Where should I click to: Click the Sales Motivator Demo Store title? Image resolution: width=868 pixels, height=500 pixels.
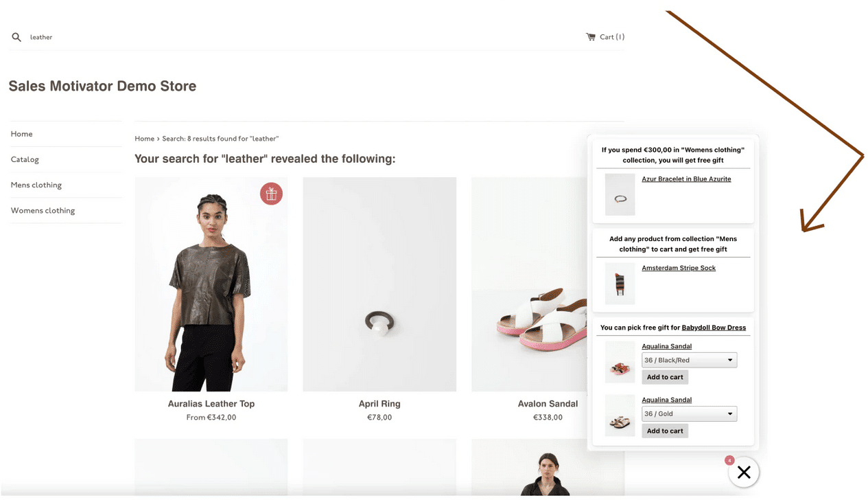[102, 86]
